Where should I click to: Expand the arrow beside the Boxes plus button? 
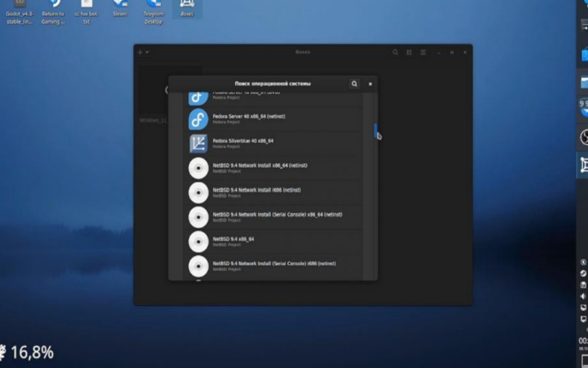point(147,52)
